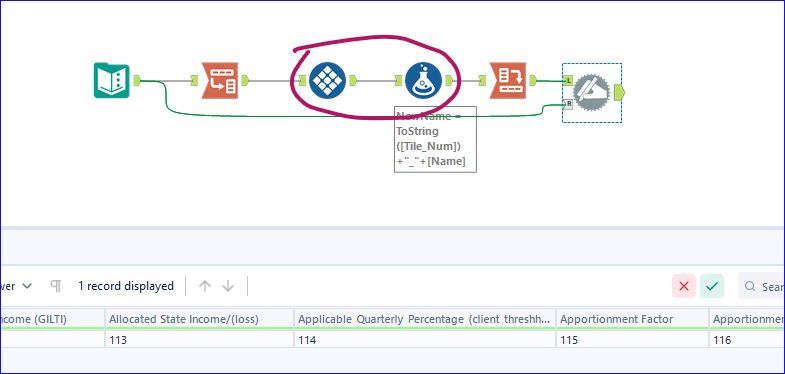This screenshot has width=785, height=374.
Task: Click the results Search field
Action: (x=761, y=286)
